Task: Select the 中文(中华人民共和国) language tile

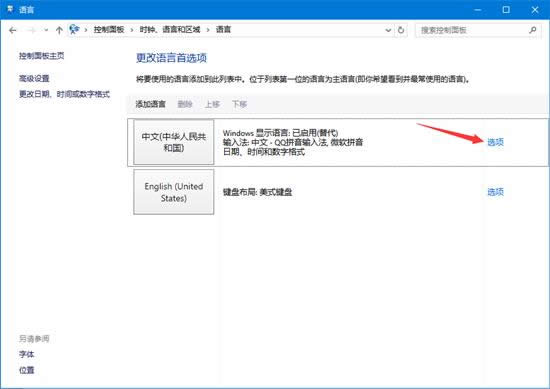Action: (x=174, y=142)
